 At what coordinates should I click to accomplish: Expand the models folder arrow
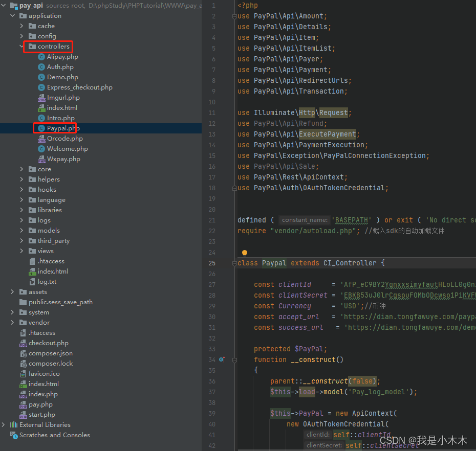pyautogui.click(x=21, y=231)
